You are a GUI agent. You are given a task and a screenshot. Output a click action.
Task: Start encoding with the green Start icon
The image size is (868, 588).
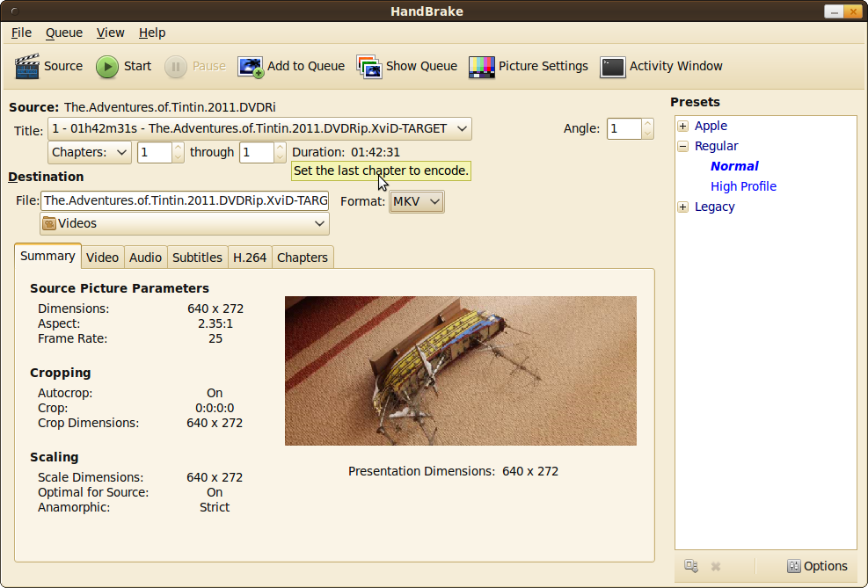107,67
